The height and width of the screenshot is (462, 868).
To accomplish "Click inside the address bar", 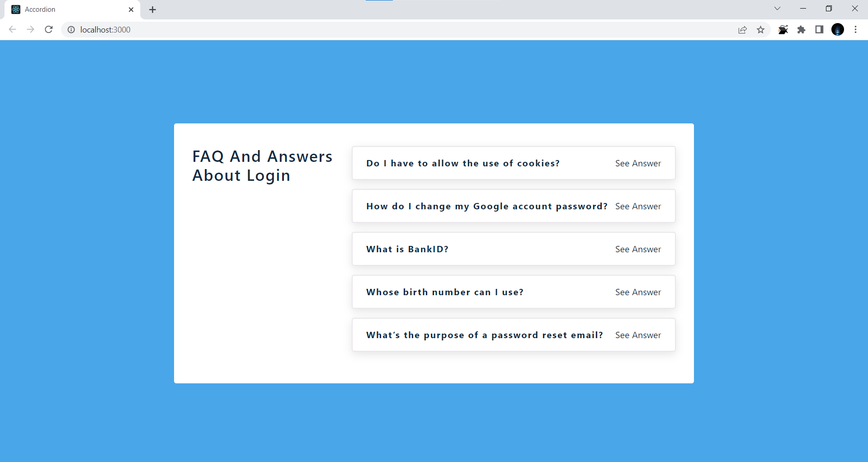I will point(271,29).
